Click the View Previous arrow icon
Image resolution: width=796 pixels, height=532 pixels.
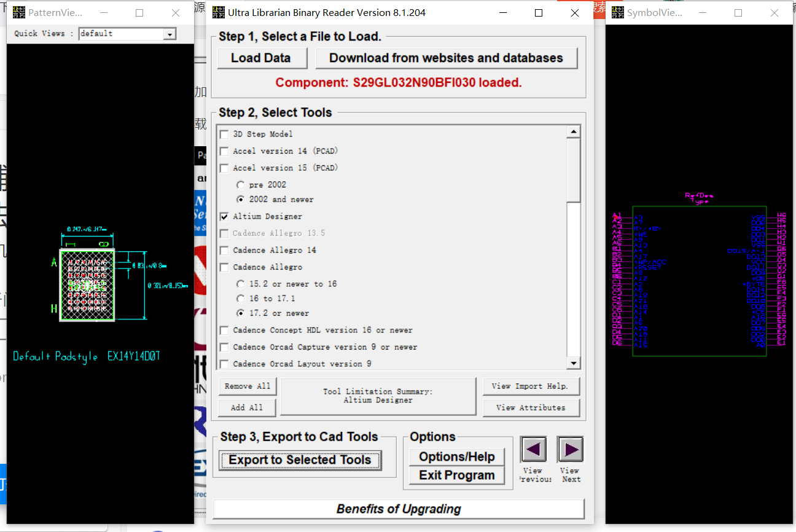coord(533,450)
